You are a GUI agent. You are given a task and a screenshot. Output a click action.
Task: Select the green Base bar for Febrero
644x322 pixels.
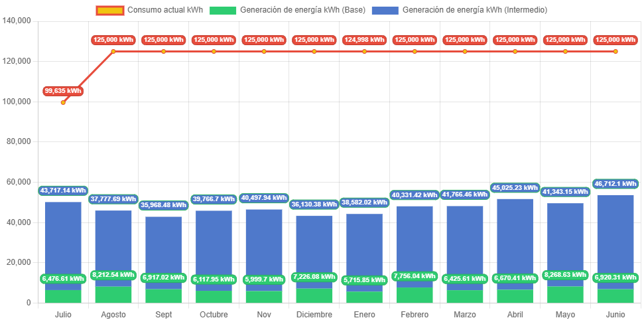pyautogui.click(x=415, y=295)
